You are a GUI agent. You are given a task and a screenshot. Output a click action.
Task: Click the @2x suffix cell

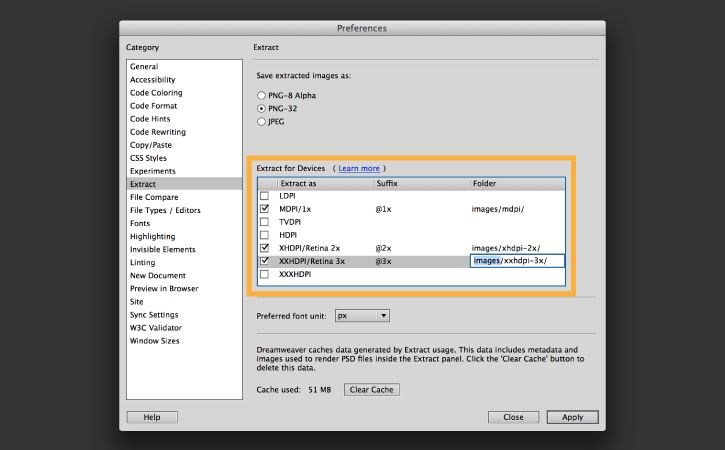383,248
